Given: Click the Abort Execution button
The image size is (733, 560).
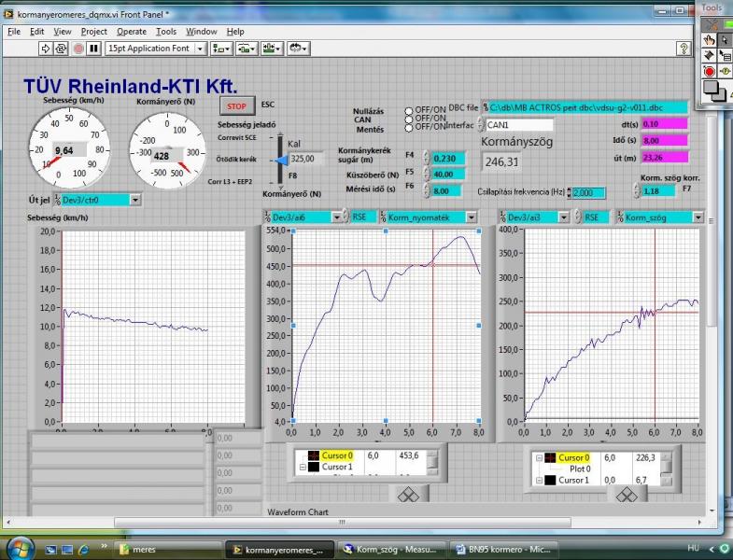Looking at the screenshot, I should (78, 49).
